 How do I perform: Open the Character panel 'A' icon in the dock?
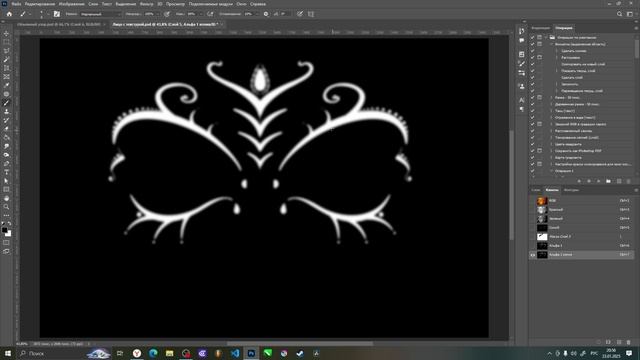(522, 100)
